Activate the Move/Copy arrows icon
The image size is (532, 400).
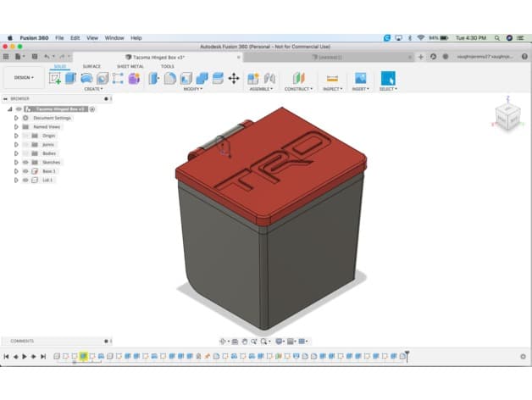click(234, 79)
